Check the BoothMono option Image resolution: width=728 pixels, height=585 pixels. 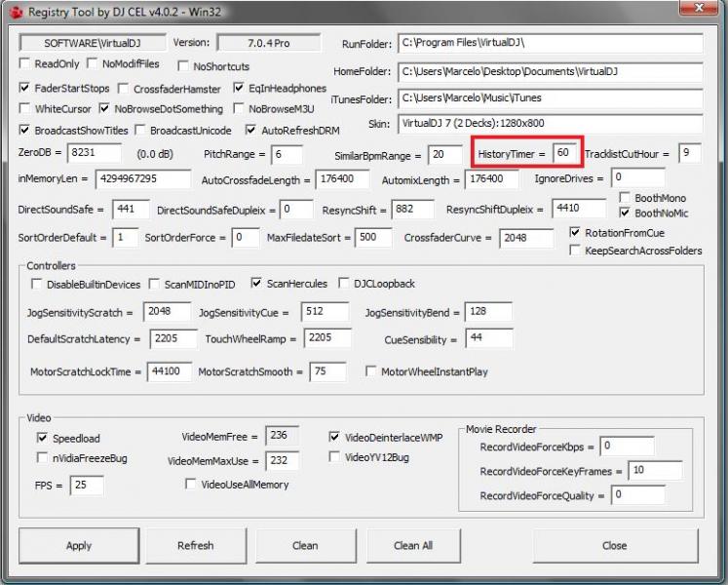[626, 198]
